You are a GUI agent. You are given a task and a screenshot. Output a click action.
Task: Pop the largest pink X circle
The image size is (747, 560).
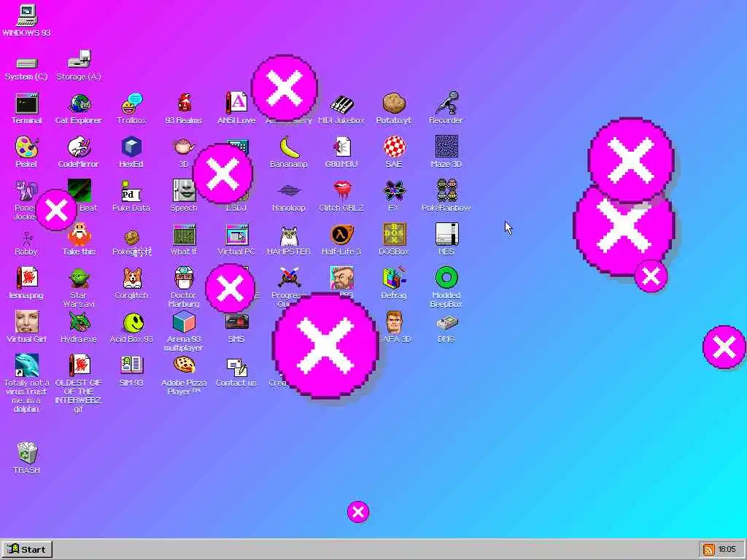pos(325,346)
